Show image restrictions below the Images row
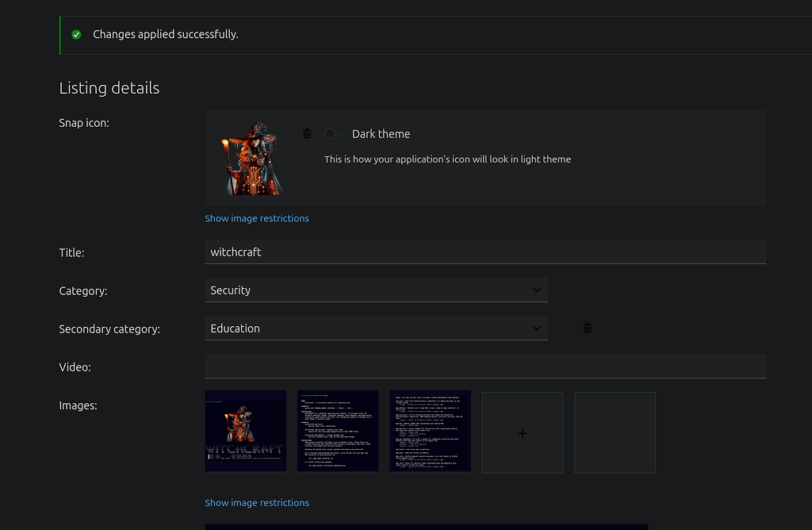Image resolution: width=812 pixels, height=530 pixels. (257, 502)
